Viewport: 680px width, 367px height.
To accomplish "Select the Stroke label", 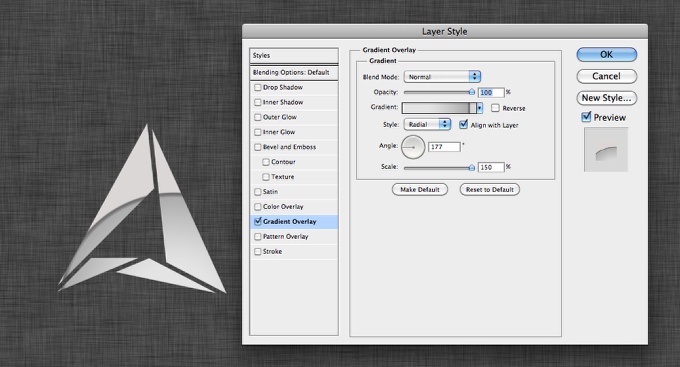I will point(272,252).
